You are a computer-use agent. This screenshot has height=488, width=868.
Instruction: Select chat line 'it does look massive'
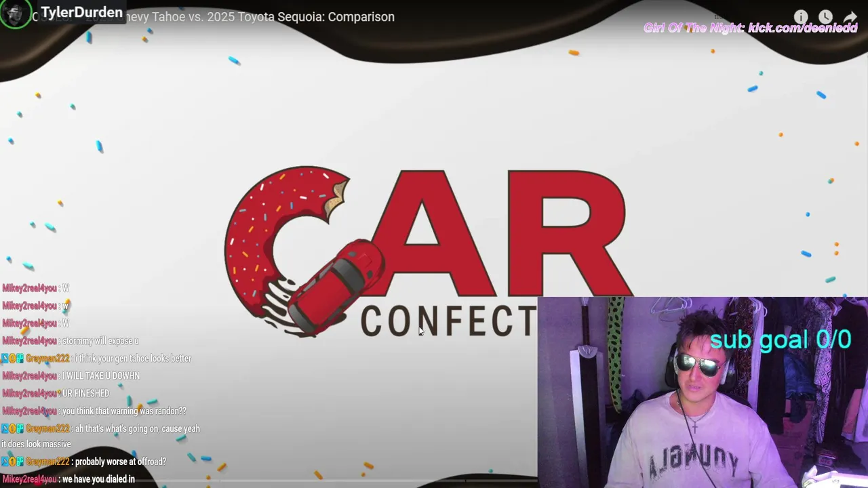[x=36, y=445]
